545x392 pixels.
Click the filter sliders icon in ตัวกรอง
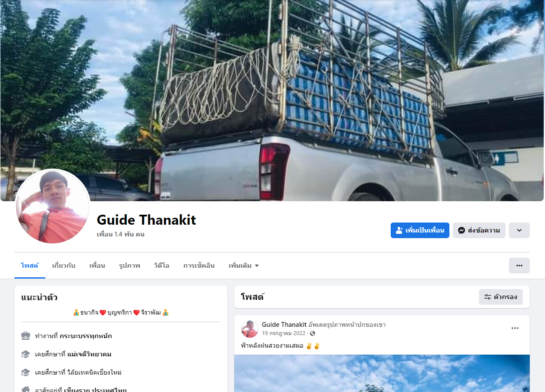(x=488, y=297)
